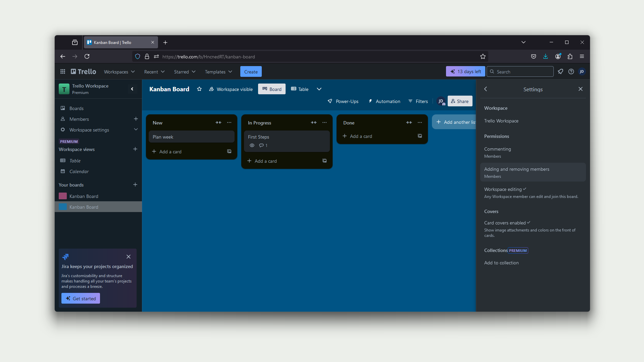Create card from template in In Progress
The image size is (644, 362).
(325, 161)
